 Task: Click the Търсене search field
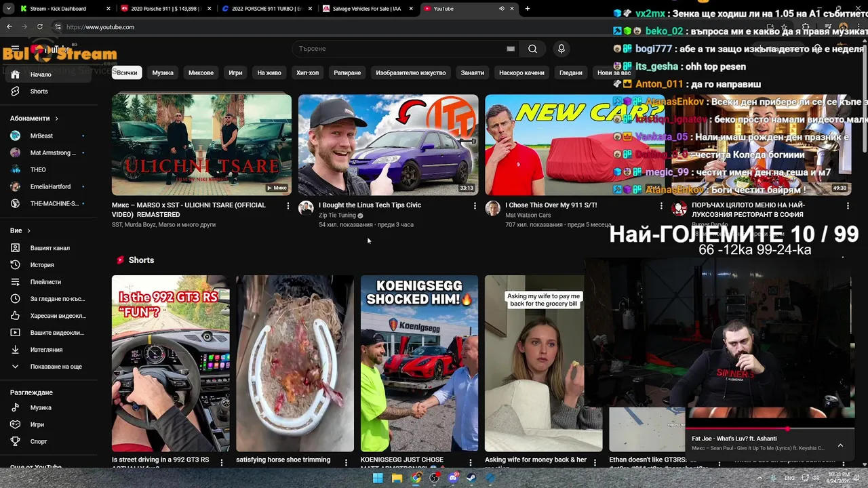click(400, 49)
